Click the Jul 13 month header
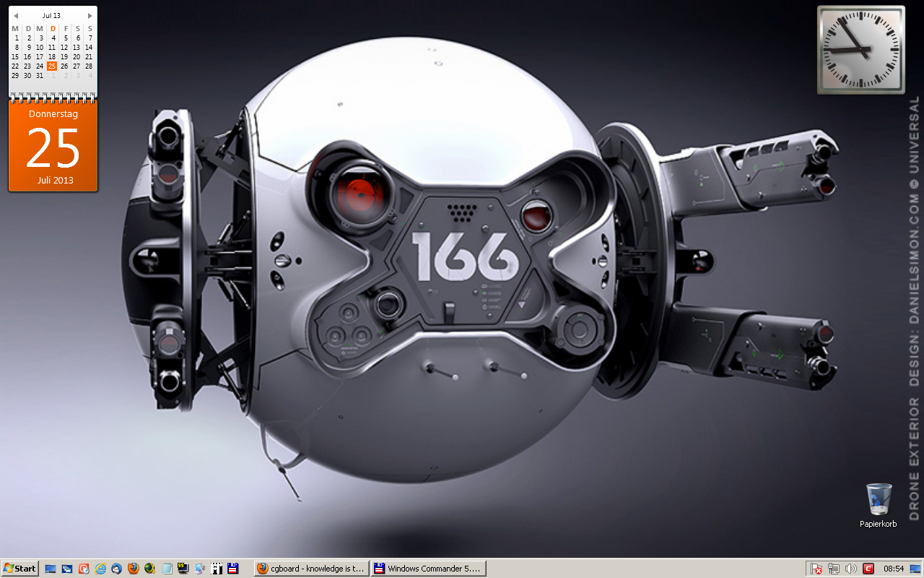Screen dimensions: 924x578 52,15
